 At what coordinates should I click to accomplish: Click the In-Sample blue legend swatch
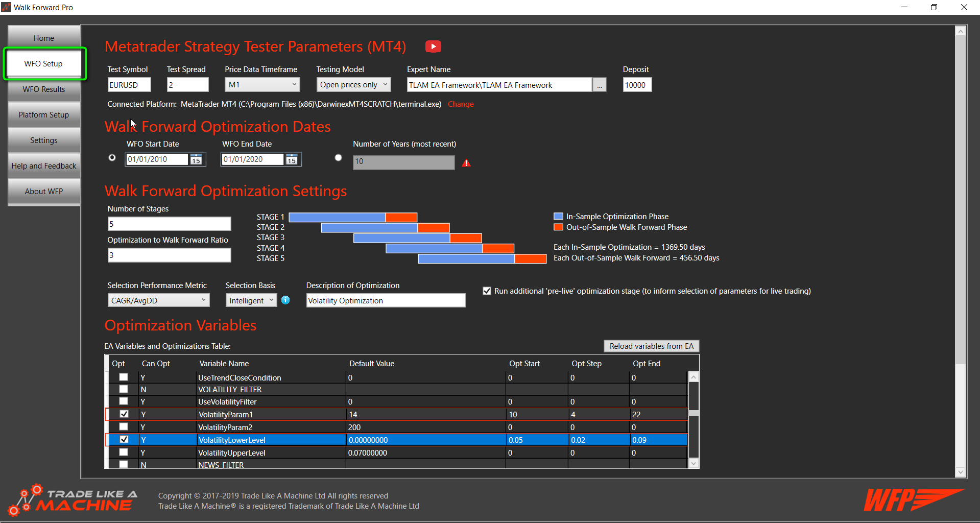click(558, 217)
